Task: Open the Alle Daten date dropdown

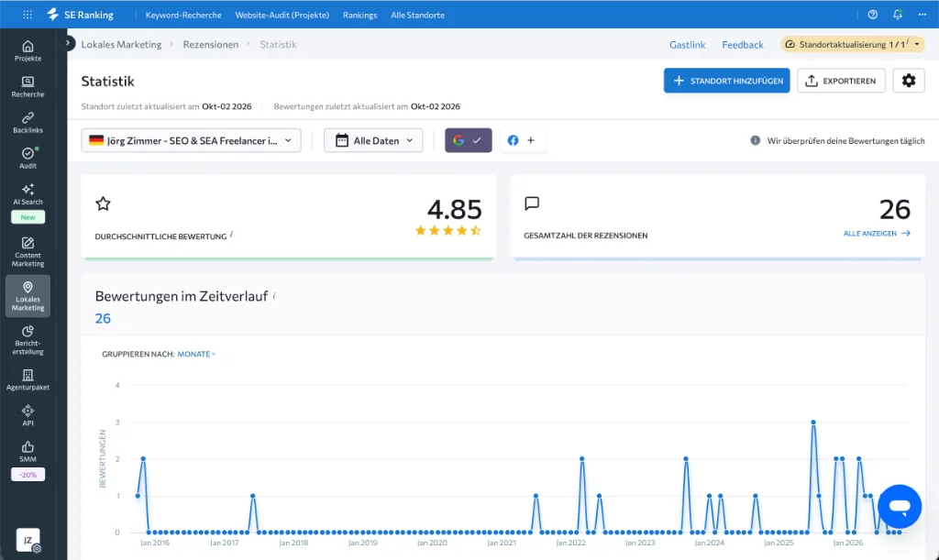Action: pyautogui.click(x=374, y=140)
